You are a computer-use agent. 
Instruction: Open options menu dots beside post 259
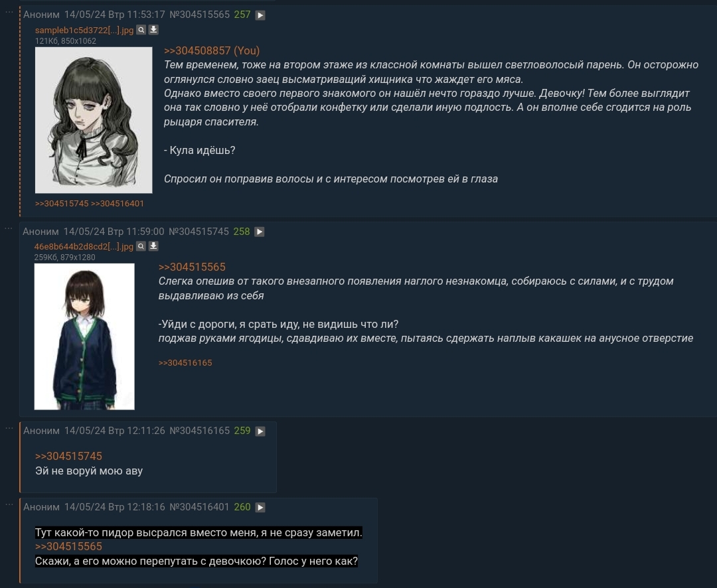9,428
